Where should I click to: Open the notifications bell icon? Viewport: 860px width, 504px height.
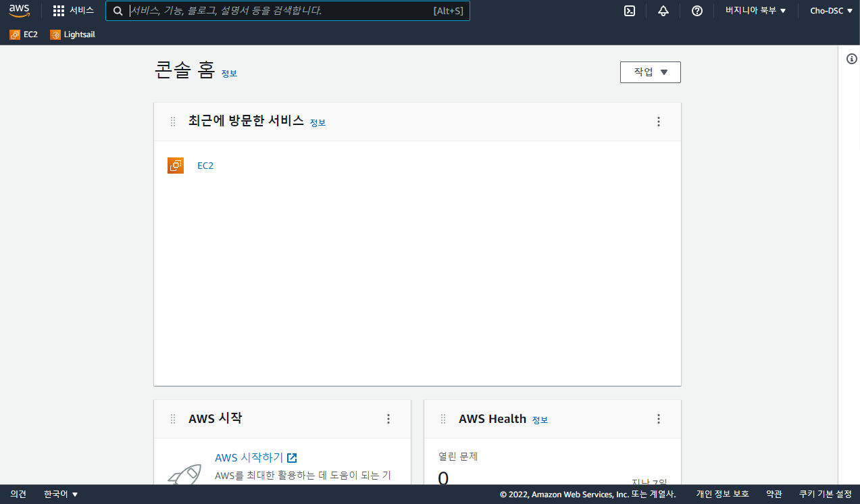pyautogui.click(x=663, y=11)
